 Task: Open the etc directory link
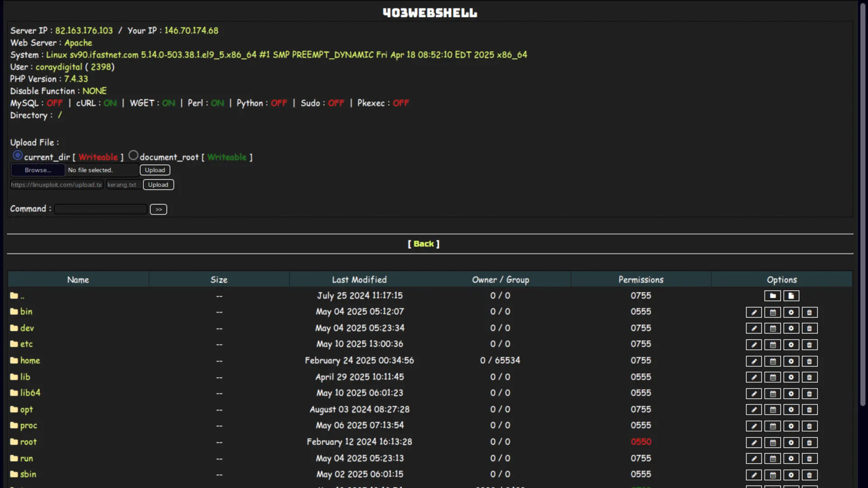tap(27, 344)
